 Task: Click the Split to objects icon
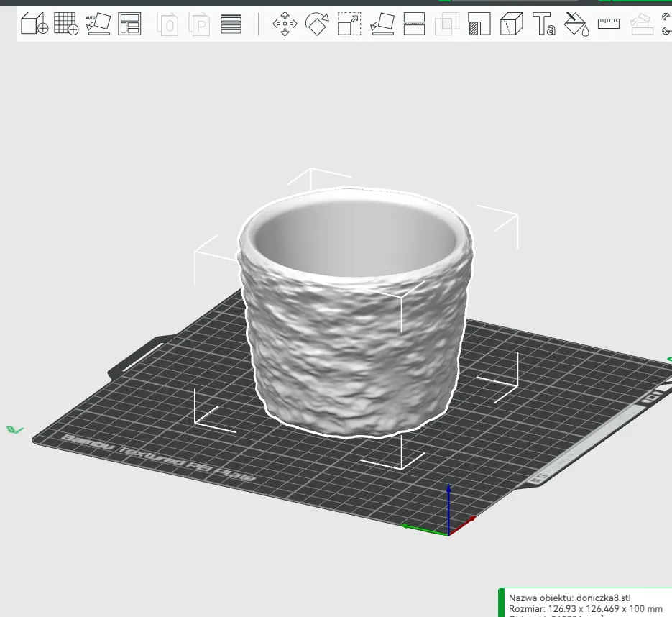point(167,24)
